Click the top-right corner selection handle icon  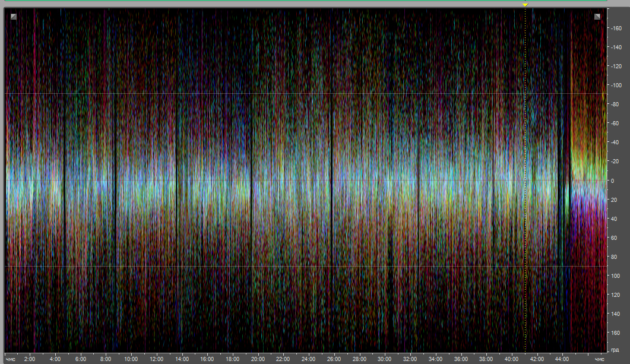tap(598, 17)
